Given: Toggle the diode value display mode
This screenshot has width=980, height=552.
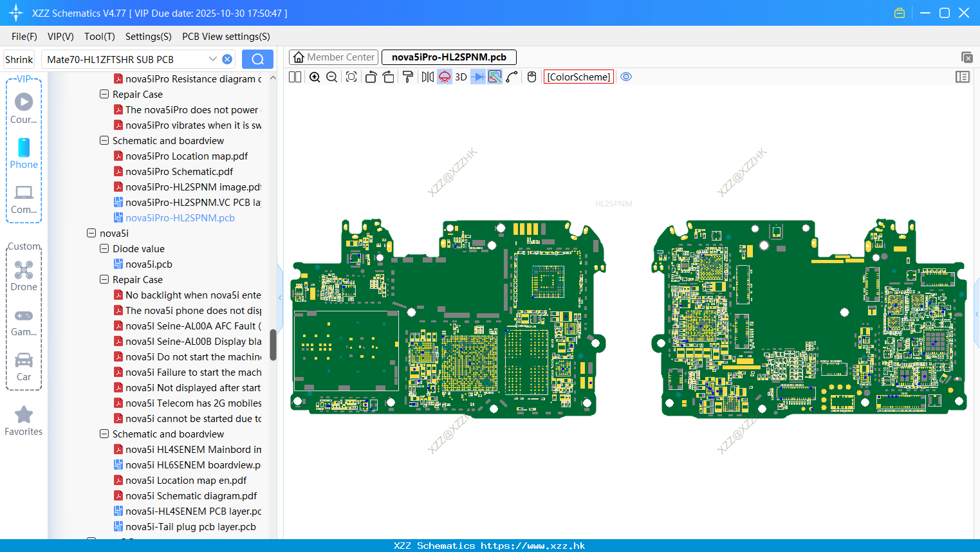Looking at the screenshot, I should click(478, 77).
